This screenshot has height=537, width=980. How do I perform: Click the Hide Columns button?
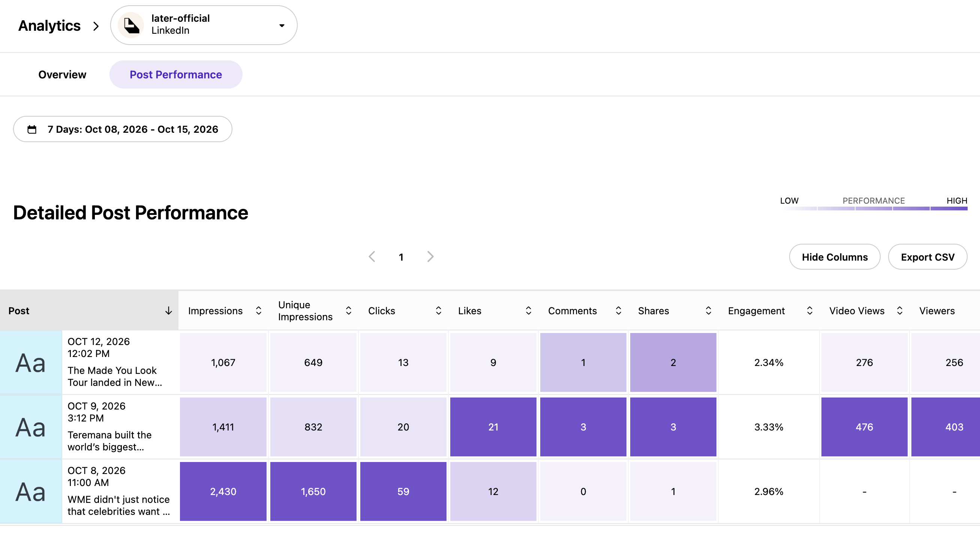click(835, 257)
